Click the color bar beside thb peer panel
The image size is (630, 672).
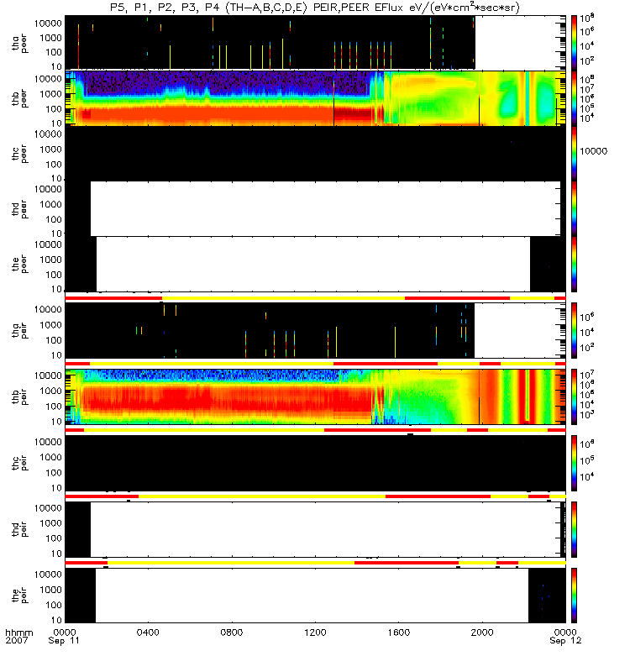tap(574, 98)
